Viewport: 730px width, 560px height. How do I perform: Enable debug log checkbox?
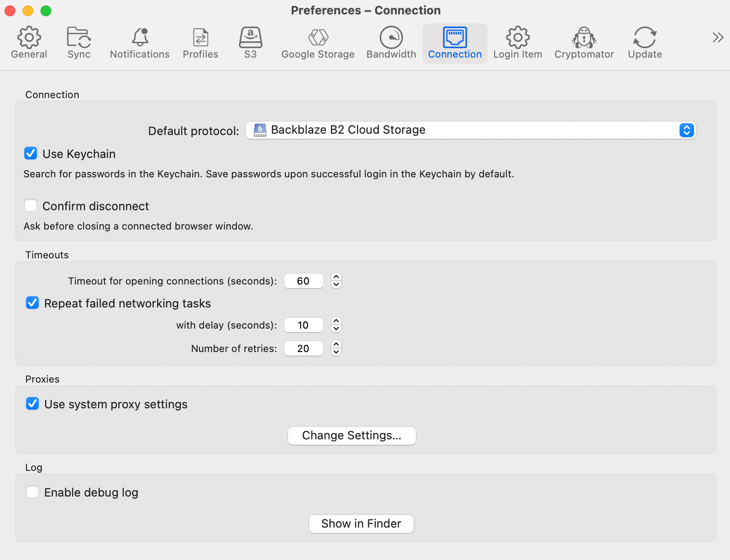(32, 492)
